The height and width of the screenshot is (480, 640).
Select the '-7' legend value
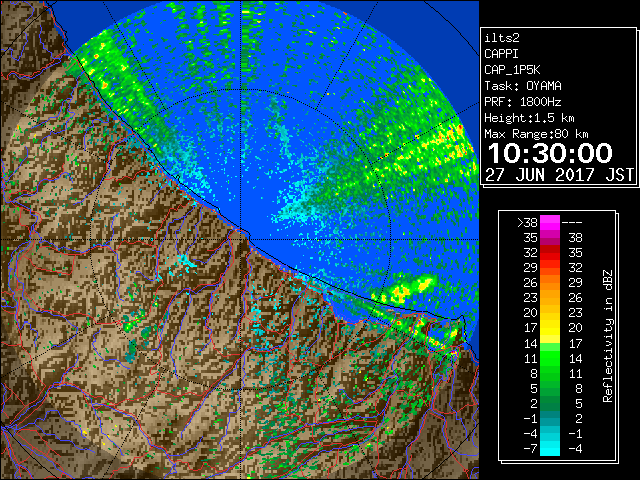(530, 449)
